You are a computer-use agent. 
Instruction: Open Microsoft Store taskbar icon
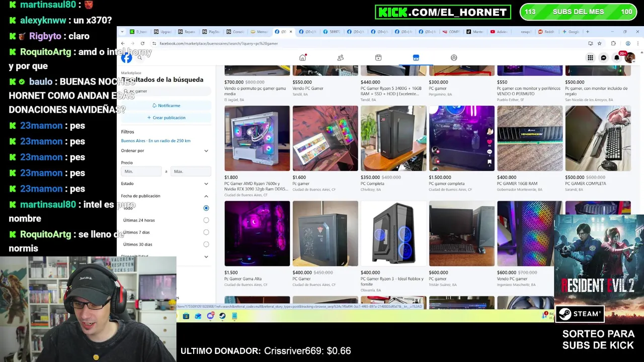tap(186, 316)
